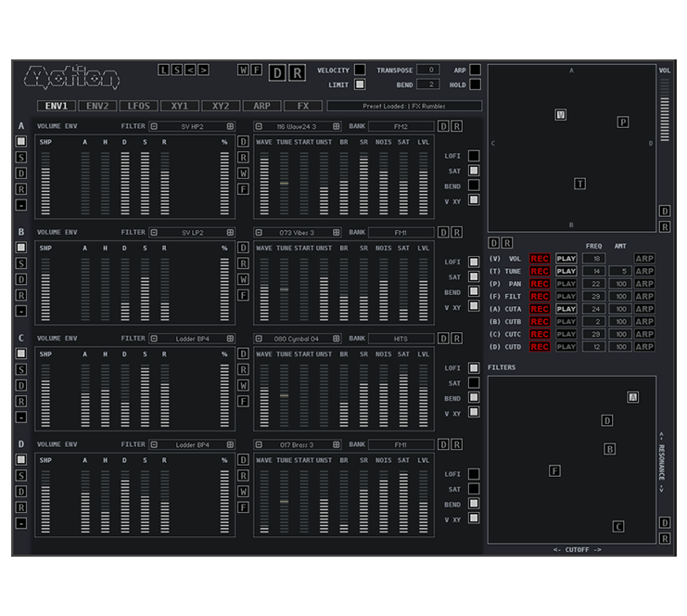Image resolution: width=687 pixels, height=616 pixels.
Task: Select filter node B in Filters pad
Action: 609,449
